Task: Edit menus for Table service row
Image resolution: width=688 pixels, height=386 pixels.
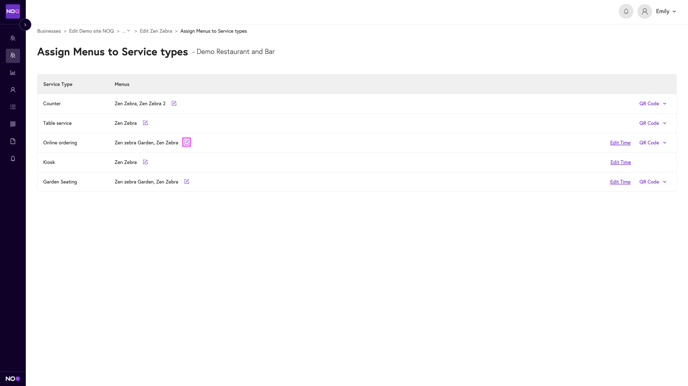Action: [145, 123]
